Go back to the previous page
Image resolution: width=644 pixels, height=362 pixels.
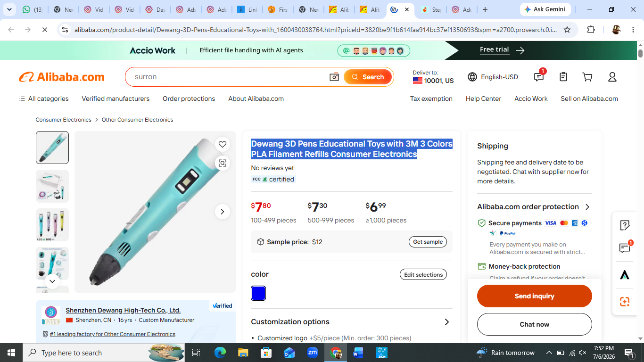pyautogui.click(x=11, y=30)
